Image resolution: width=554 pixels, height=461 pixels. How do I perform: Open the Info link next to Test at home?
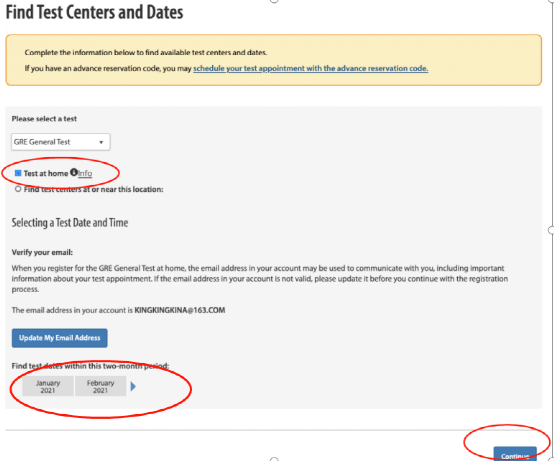85,173
